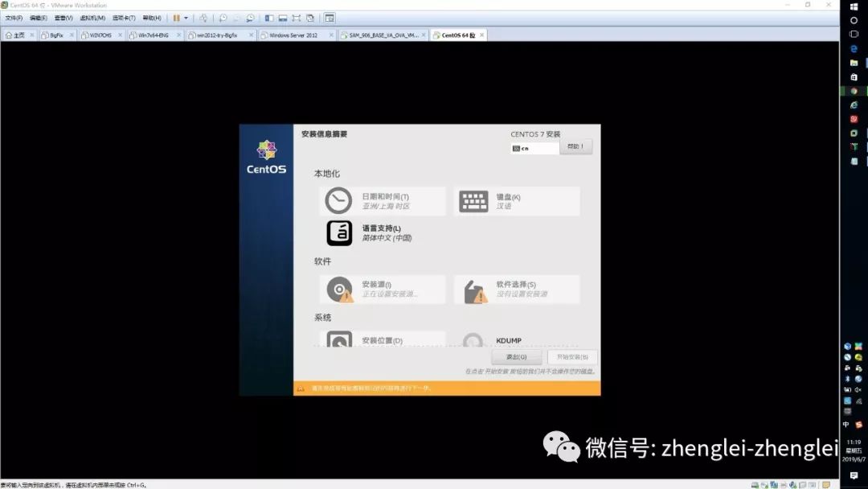This screenshot has height=489, width=868.
Task: Close the BigFix tab
Action: tap(72, 35)
